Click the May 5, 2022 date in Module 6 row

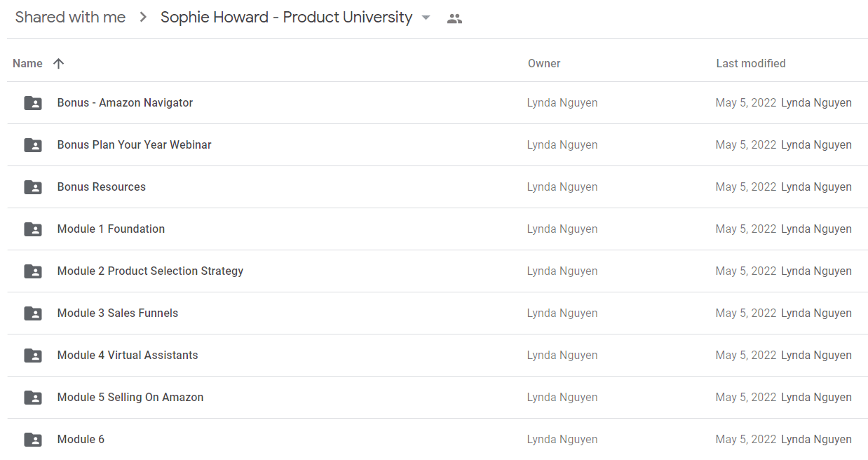(746, 440)
